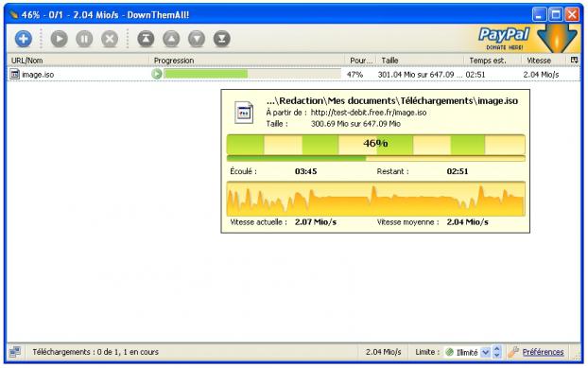Select the image.iso download row
This screenshot has height=368, width=588.
click(x=294, y=75)
